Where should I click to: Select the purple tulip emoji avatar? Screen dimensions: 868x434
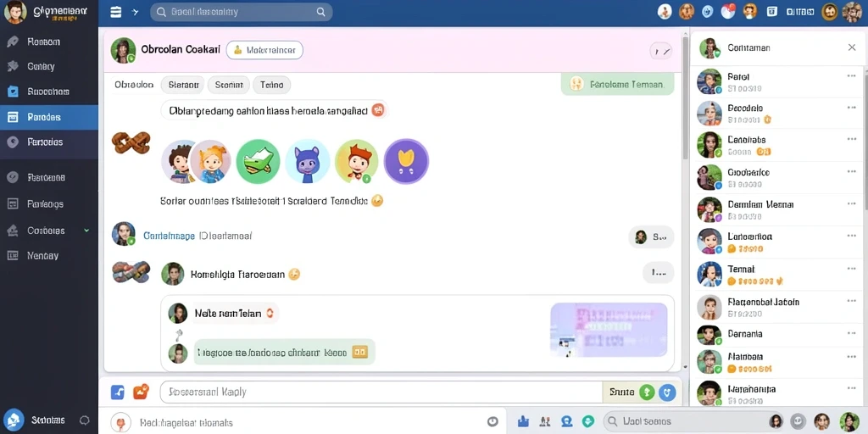coord(406,161)
